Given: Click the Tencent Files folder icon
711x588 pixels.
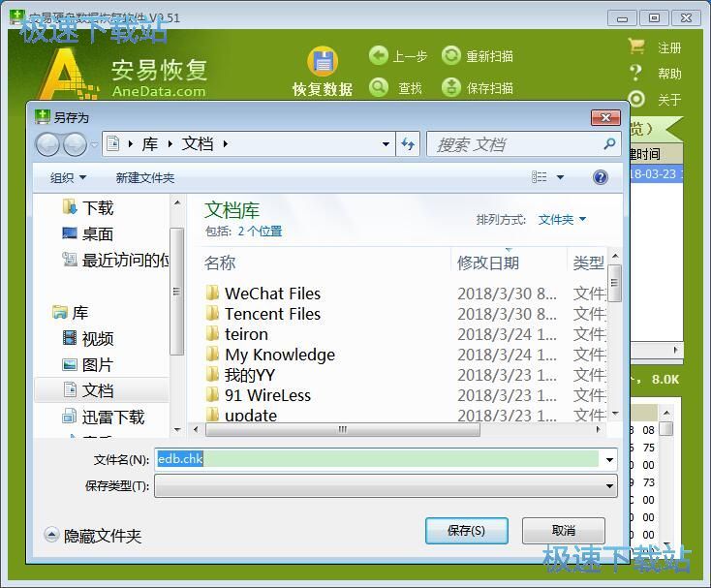Looking at the screenshot, I should 212,313.
